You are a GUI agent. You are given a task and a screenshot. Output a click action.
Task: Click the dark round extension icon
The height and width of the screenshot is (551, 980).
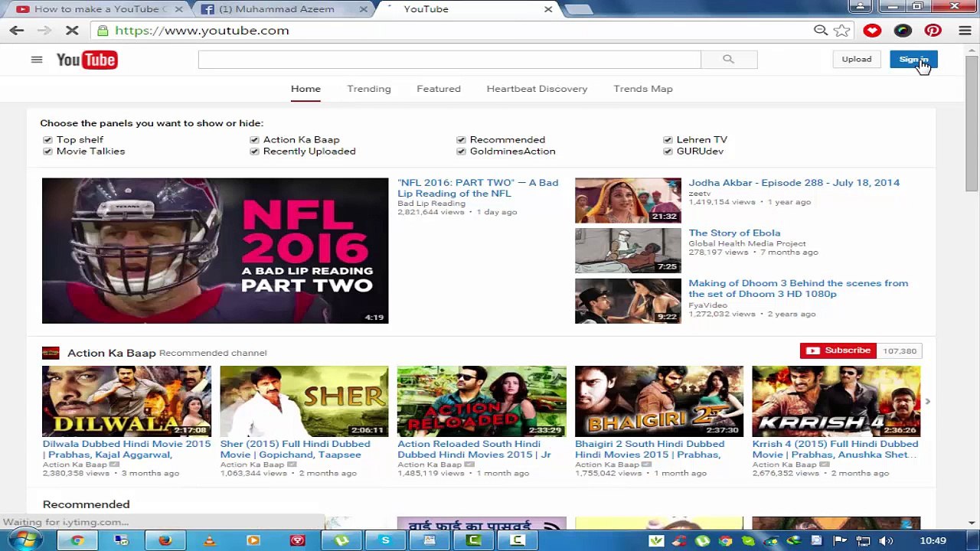point(903,31)
